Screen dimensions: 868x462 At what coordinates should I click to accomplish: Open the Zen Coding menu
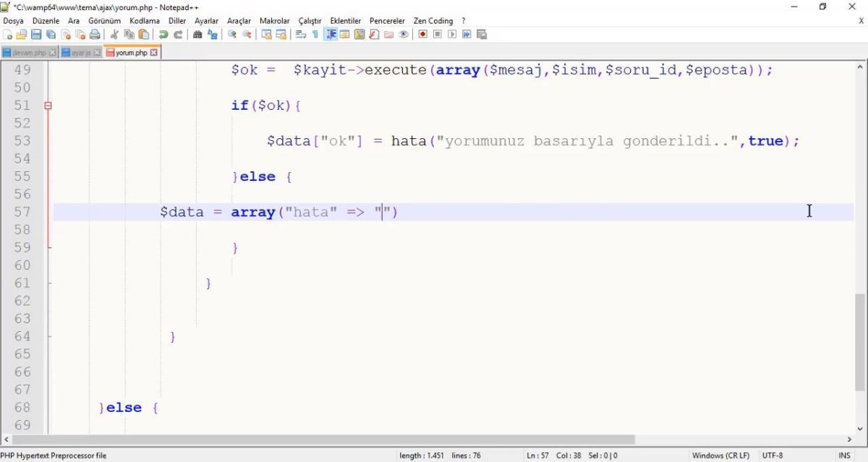pyautogui.click(x=433, y=21)
